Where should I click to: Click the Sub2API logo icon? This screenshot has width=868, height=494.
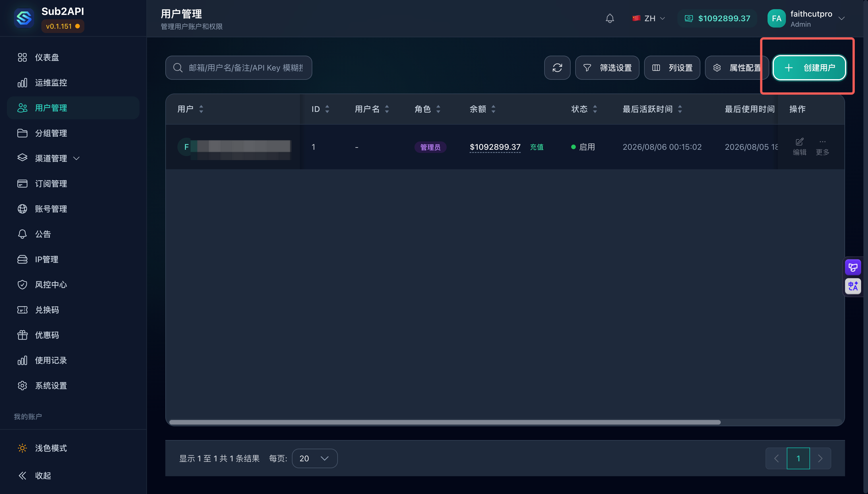pos(24,18)
